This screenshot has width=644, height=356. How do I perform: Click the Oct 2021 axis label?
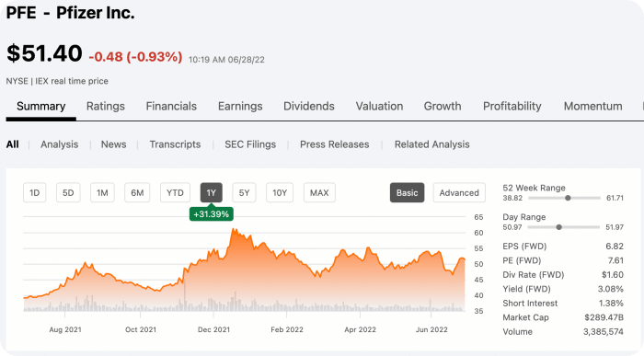(141, 329)
